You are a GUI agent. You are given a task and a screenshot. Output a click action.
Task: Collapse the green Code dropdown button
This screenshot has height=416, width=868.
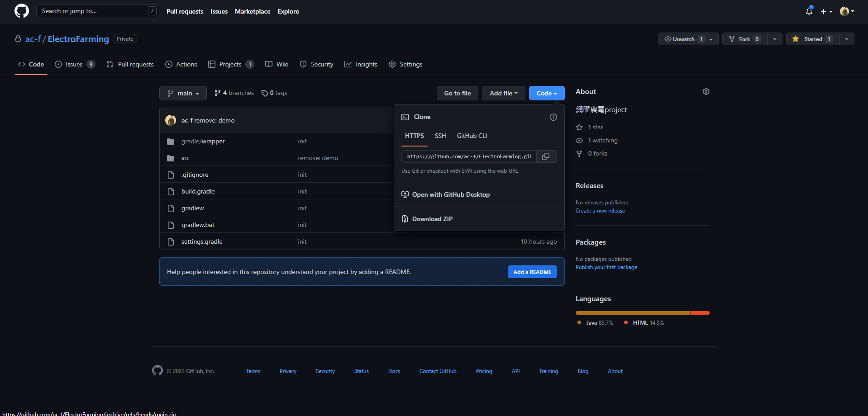coord(547,93)
